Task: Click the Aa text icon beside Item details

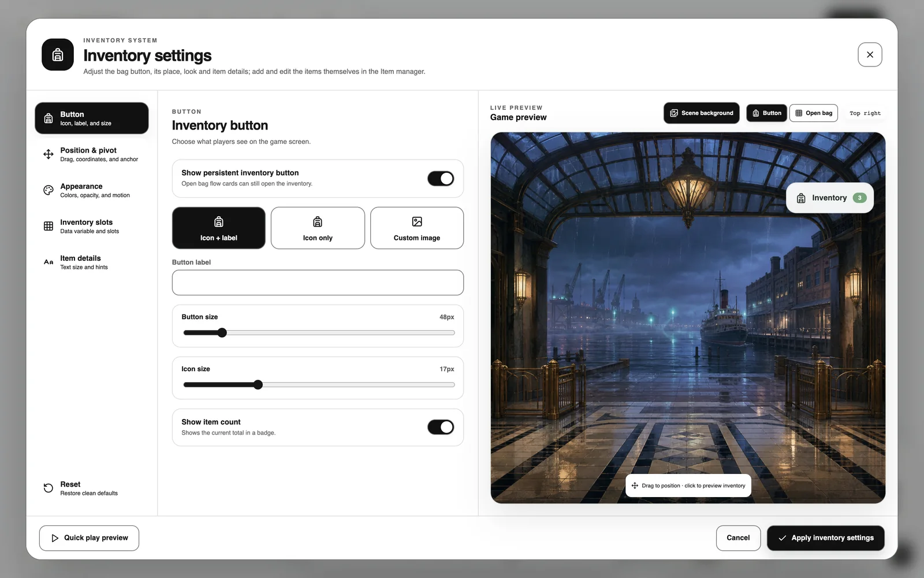Action: (x=49, y=262)
